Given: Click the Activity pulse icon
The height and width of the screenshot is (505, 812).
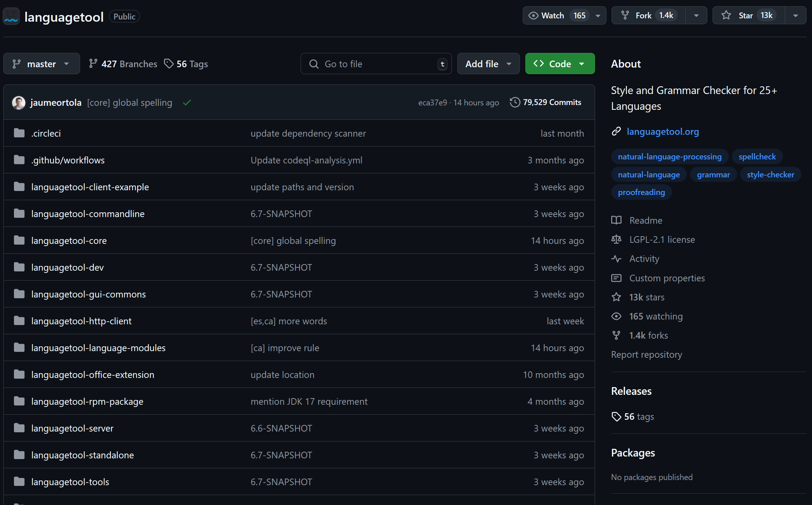Looking at the screenshot, I should (x=616, y=259).
